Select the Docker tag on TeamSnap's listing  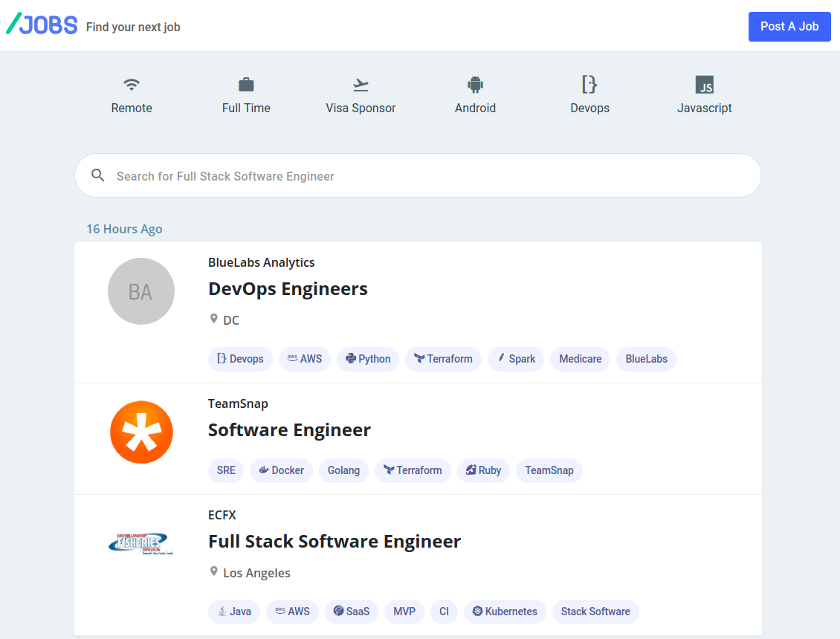[280, 470]
